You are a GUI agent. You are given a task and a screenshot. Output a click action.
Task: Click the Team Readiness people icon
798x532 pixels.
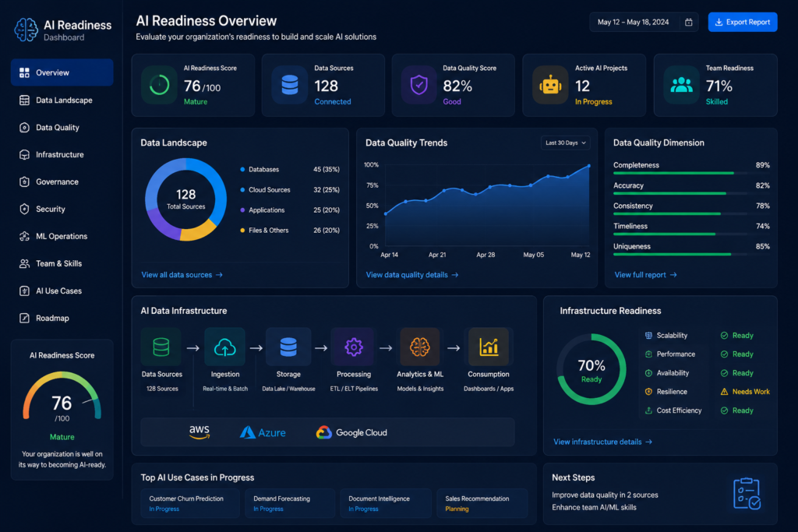click(x=681, y=85)
